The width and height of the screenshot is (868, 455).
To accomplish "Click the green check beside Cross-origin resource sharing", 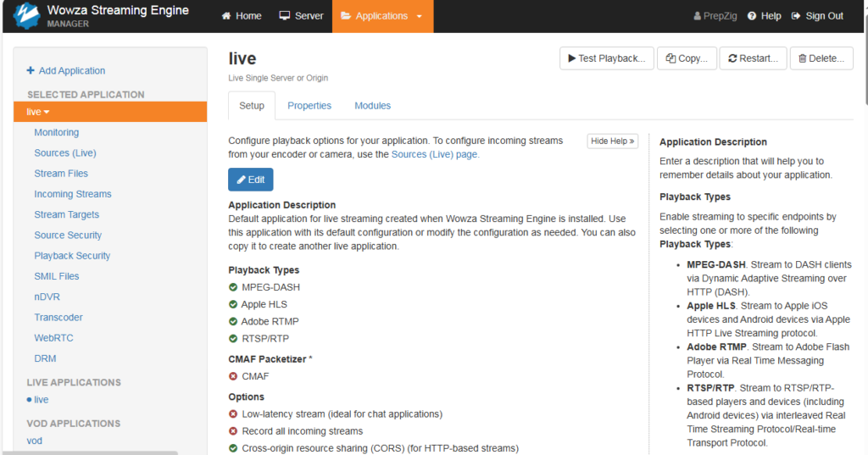I will 233,448.
